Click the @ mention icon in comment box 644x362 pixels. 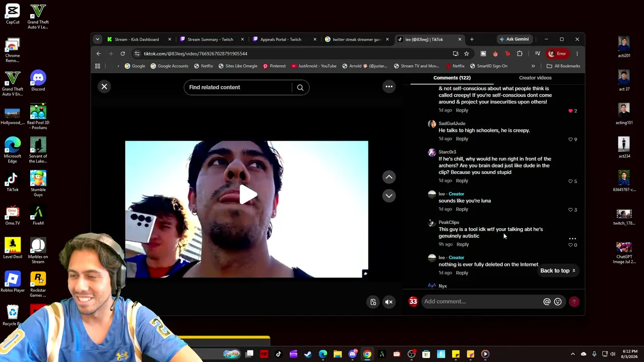pyautogui.click(x=547, y=302)
